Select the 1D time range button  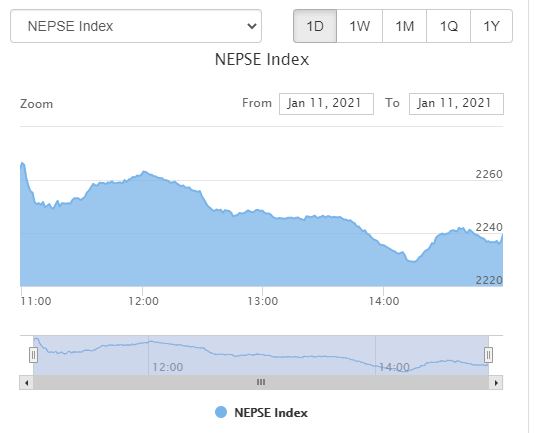click(x=315, y=26)
